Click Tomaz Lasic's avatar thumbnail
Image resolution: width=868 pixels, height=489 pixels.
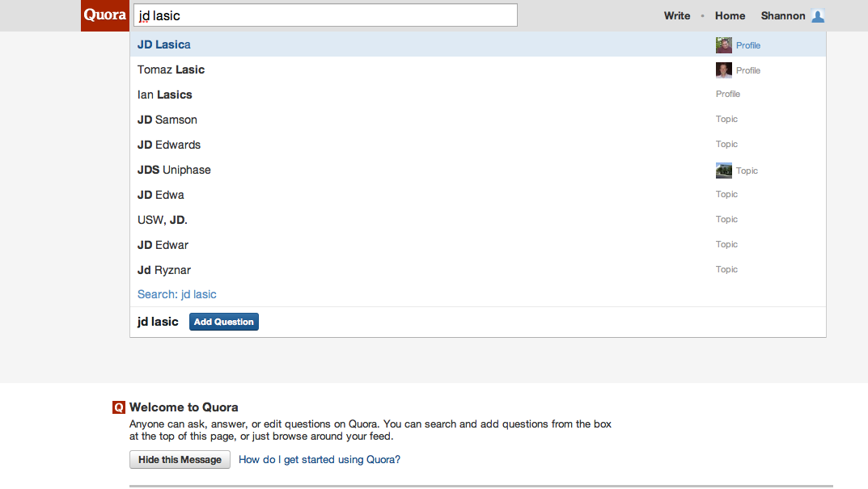pos(722,70)
